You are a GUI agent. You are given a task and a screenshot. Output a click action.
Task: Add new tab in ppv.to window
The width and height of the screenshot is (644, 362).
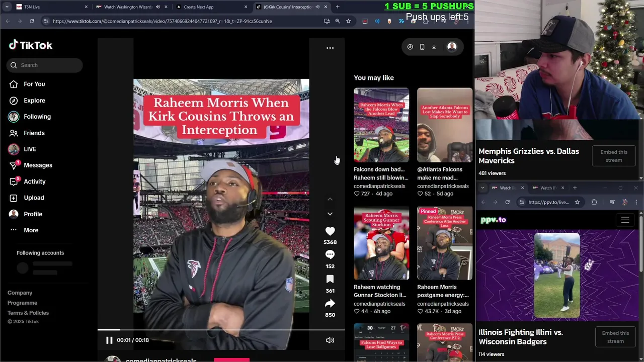tap(575, 188)
